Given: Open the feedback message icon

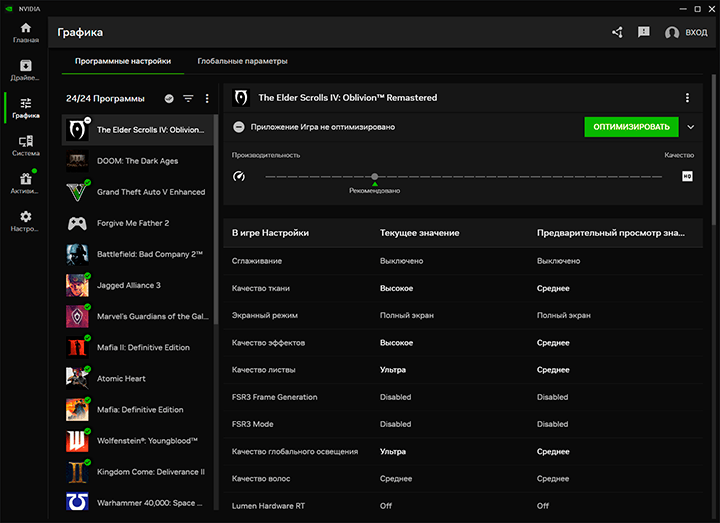Looking at the screenshot, I should [644, 32].
